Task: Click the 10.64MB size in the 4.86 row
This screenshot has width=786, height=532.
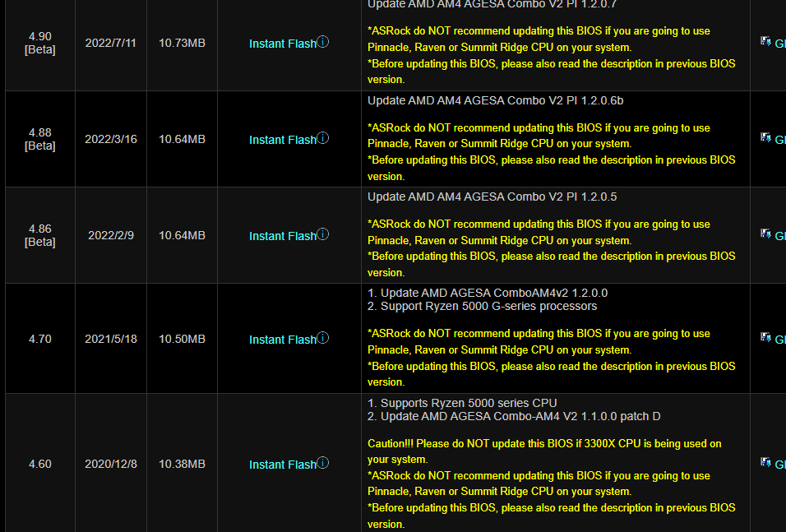Action: click(182, 236)
